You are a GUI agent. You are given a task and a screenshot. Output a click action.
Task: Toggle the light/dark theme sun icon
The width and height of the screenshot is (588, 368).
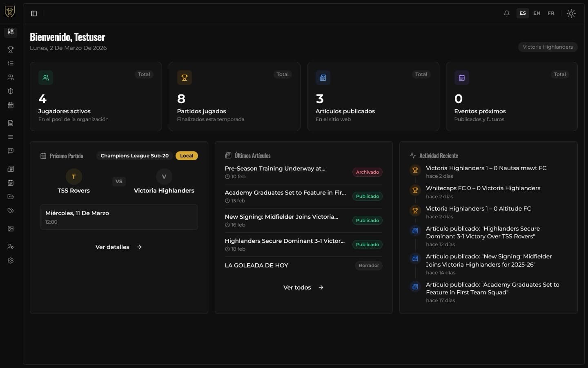tap(571, 13)
